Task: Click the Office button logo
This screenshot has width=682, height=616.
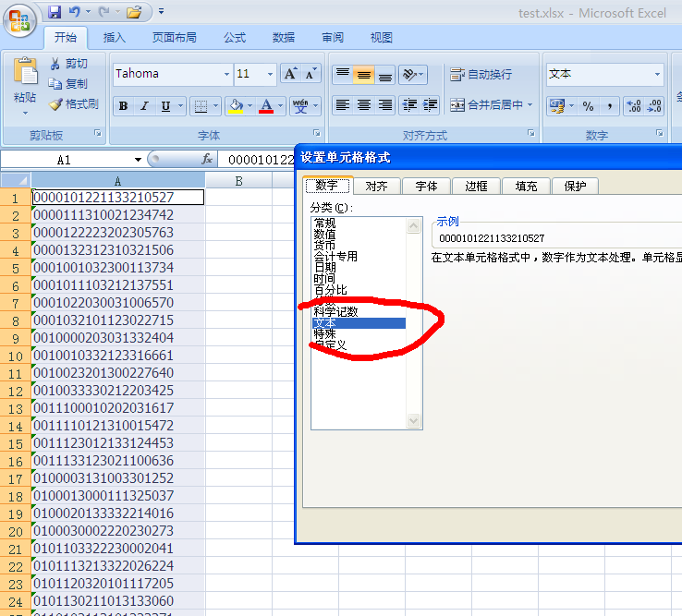Action: tap(19, 20)
